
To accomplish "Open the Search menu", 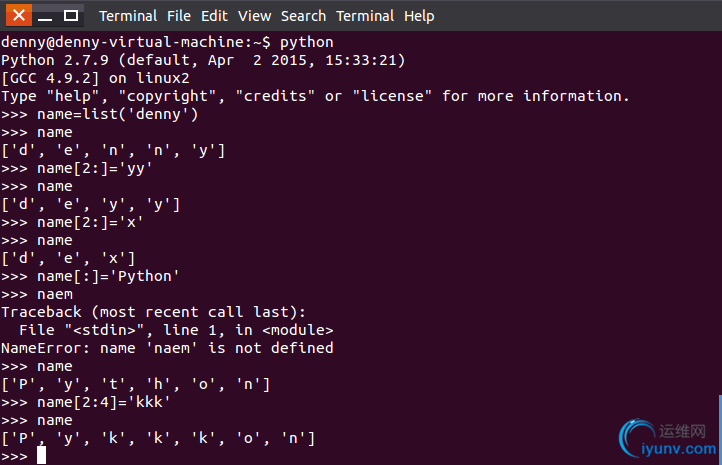I will coord(303,16).
